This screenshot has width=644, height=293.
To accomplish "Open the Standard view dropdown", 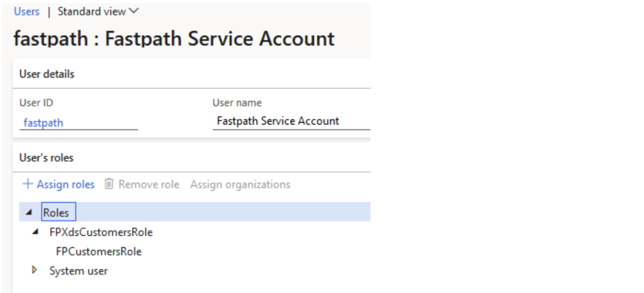I will (98, 12).
